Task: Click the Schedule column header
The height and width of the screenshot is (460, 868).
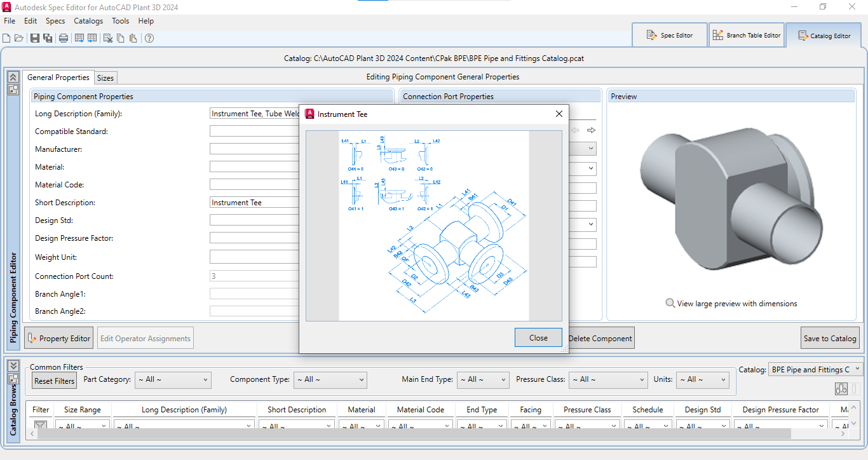Action: tap(648, 410)
